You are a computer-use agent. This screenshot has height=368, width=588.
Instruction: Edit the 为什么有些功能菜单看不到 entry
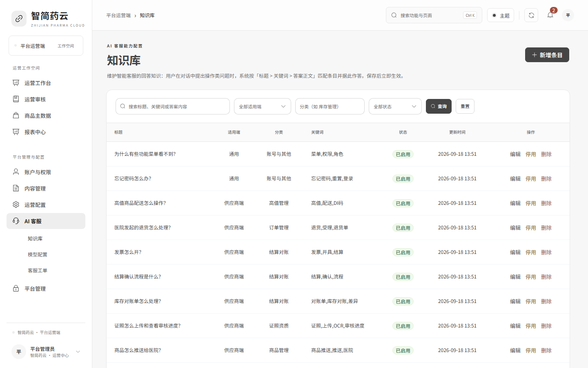pos(515,154)
